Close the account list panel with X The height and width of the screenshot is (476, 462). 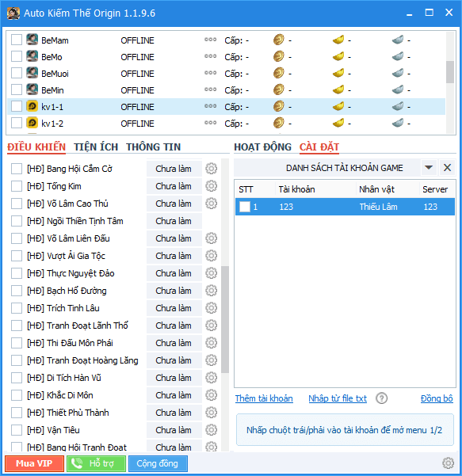tap(447, 168)
